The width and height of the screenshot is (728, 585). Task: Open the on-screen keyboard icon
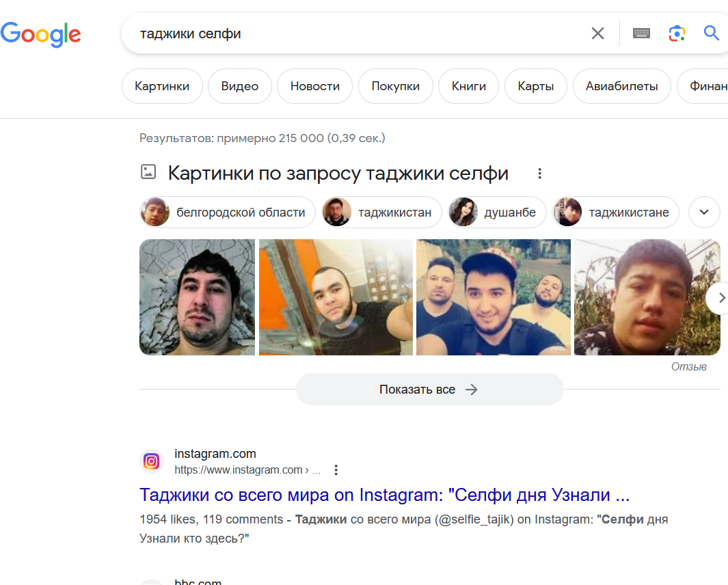(x=641, y=33)
